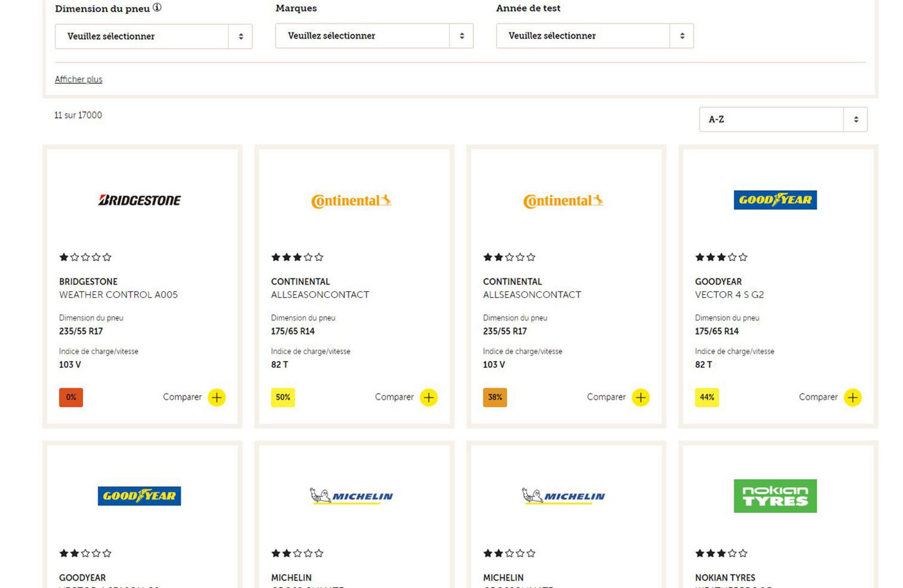Click the Nokian Tyres logo
Image resolution: width=903 pixels, height=588 pixels.
[775, 496]
